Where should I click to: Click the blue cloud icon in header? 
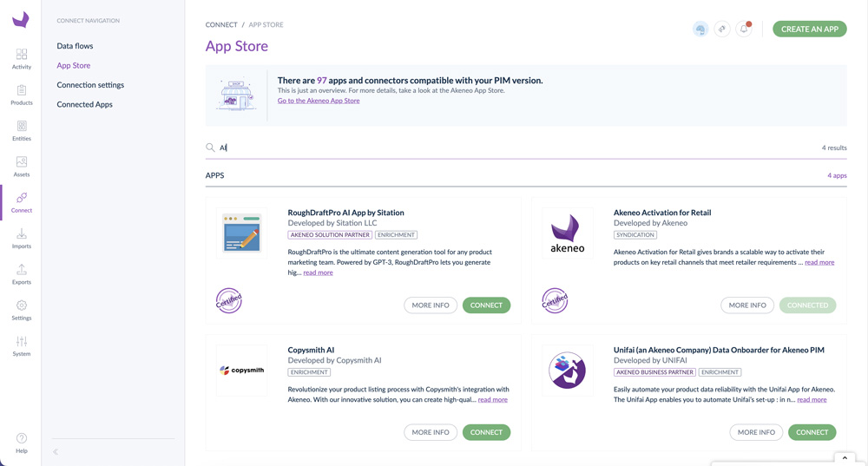700,29
